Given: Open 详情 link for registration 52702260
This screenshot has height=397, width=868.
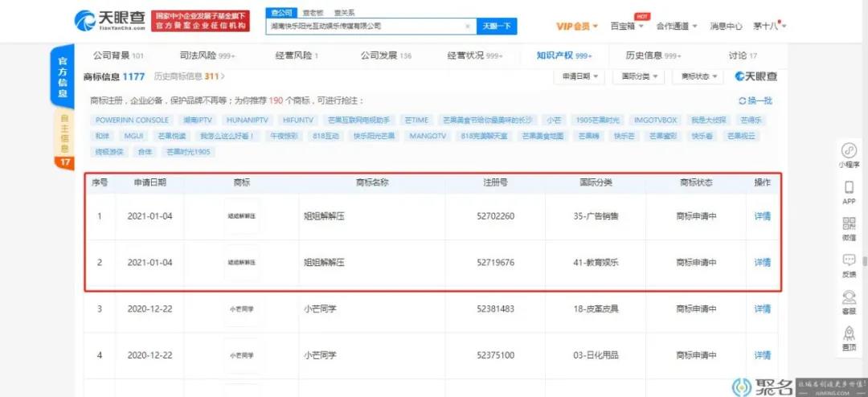Looking at the screenshot, I should [x=762, y=216].
